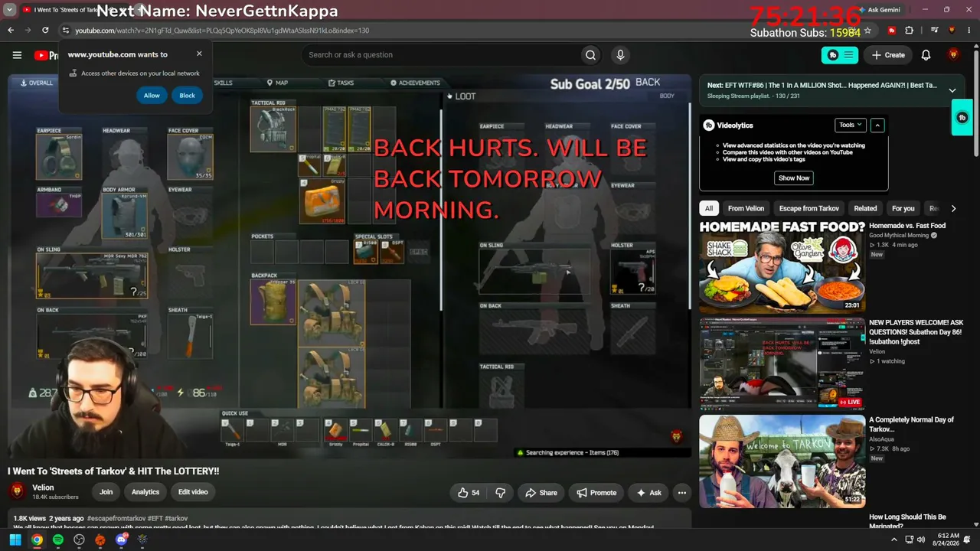Open the Velion channel avatar
Image resolution: width=980 pixels, height=551 pixels.
tap(17, 492)
